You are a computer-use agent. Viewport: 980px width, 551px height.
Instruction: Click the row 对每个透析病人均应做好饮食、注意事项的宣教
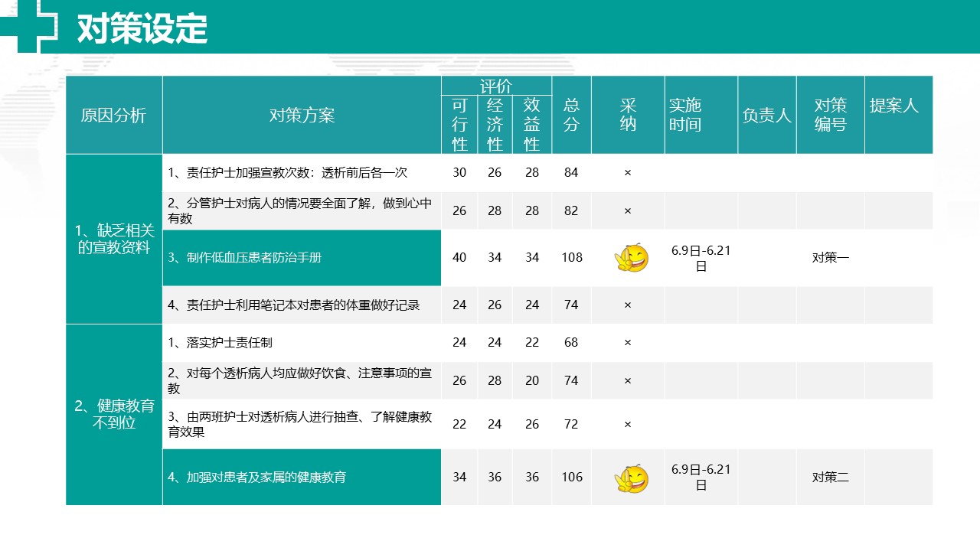pos(302,381)
